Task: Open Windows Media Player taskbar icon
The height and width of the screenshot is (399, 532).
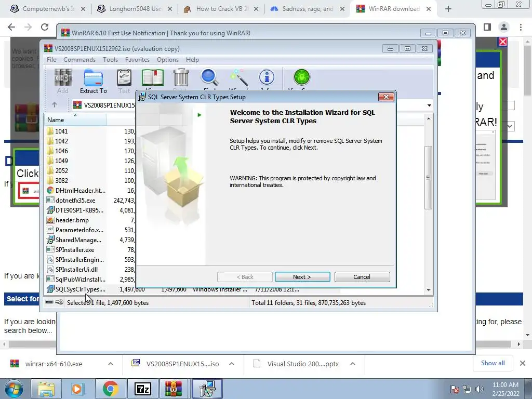Action: (x=77, y=389)
